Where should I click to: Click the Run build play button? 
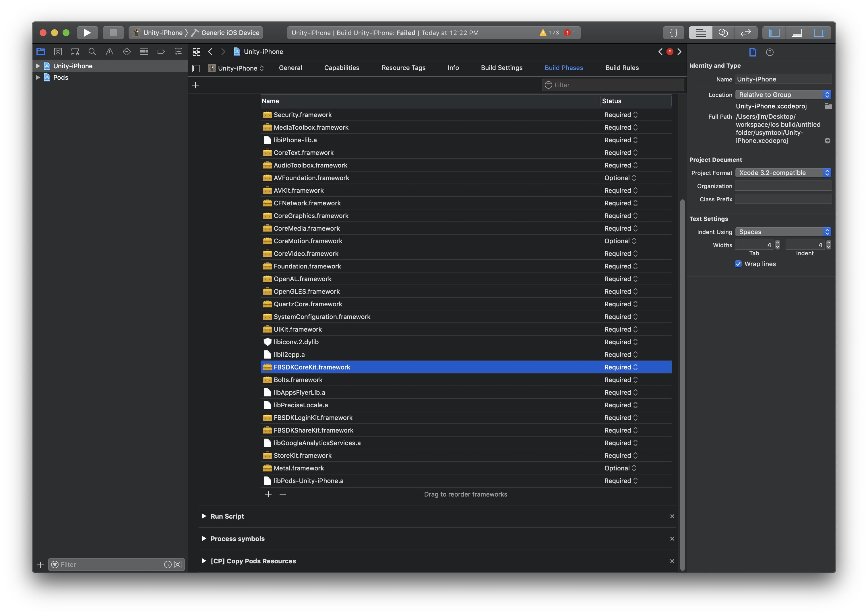(87, 33)
